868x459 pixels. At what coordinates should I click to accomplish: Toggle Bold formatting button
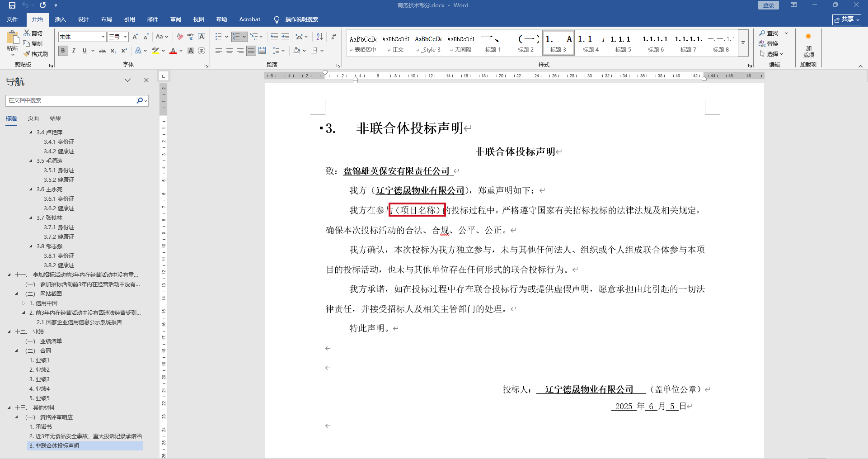[63, 51]
